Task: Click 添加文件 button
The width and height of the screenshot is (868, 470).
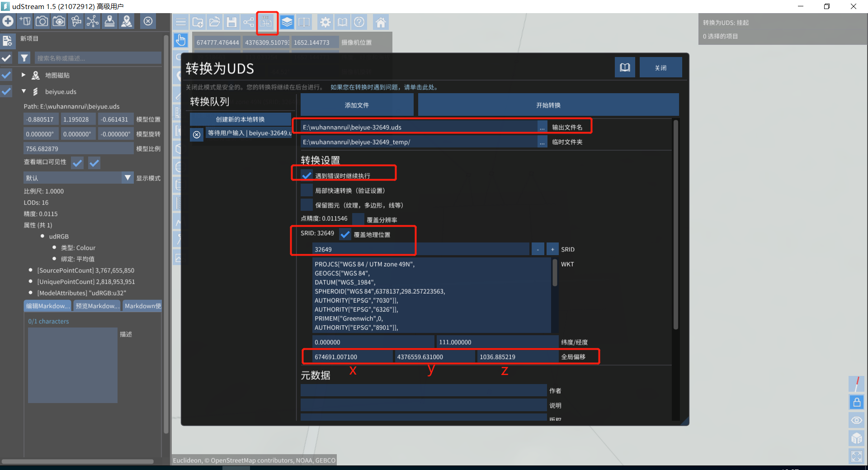Action: pyautogui.click(x=357, y=105)
